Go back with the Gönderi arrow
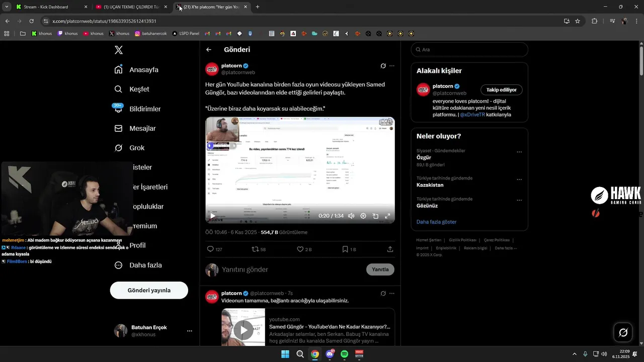 pyautogui.click(x=209, y=50)
